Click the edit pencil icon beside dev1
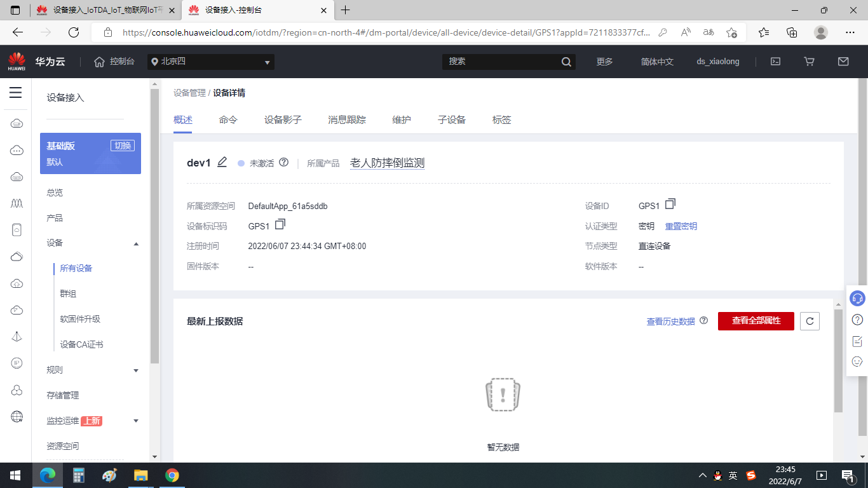868x488 pixels. pyautogui.click(x=222, y=162)
